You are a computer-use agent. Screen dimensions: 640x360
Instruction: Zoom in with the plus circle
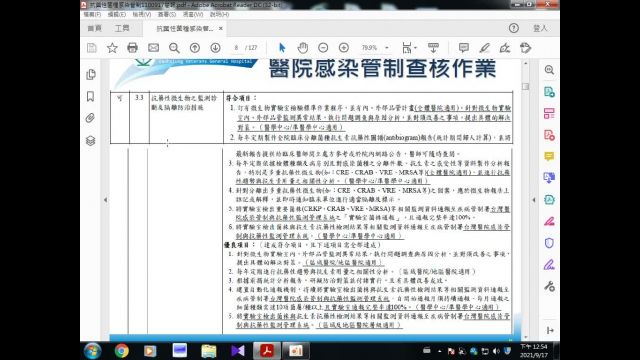(344, 48)
